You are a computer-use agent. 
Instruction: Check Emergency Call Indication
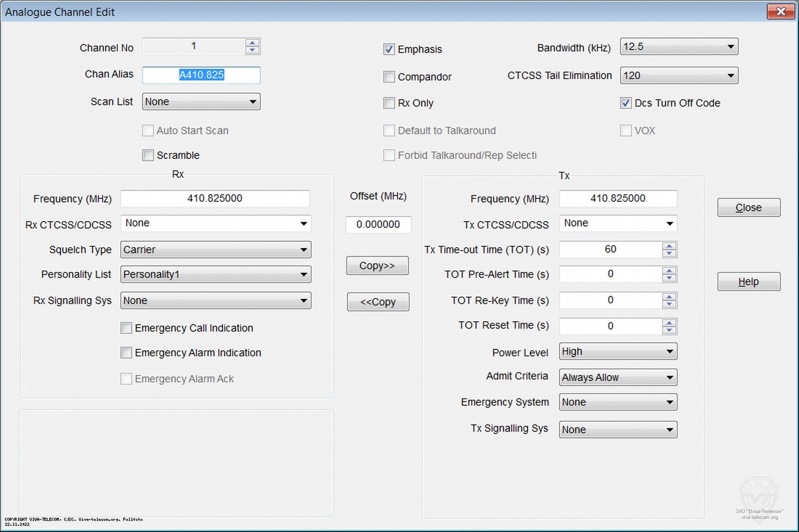126,328
